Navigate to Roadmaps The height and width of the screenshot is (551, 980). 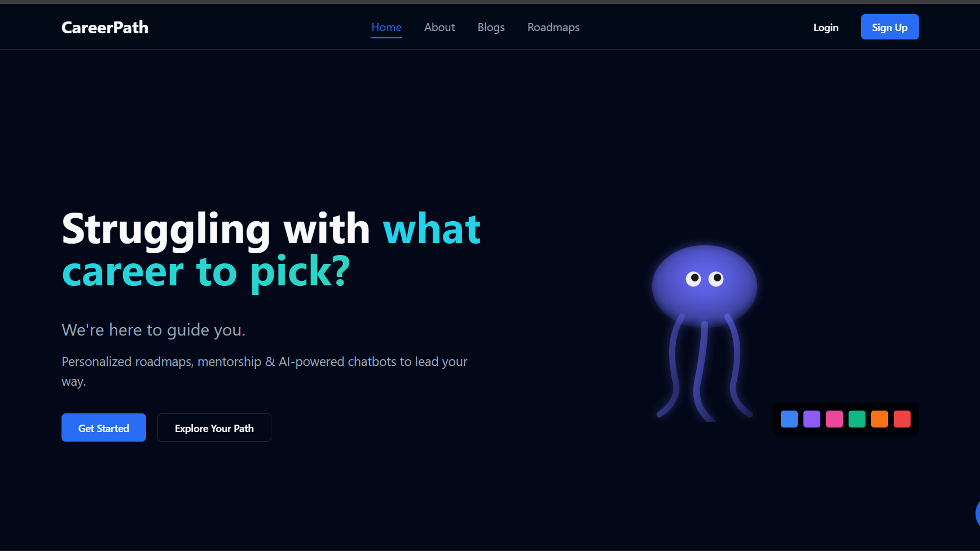point(553,27)
